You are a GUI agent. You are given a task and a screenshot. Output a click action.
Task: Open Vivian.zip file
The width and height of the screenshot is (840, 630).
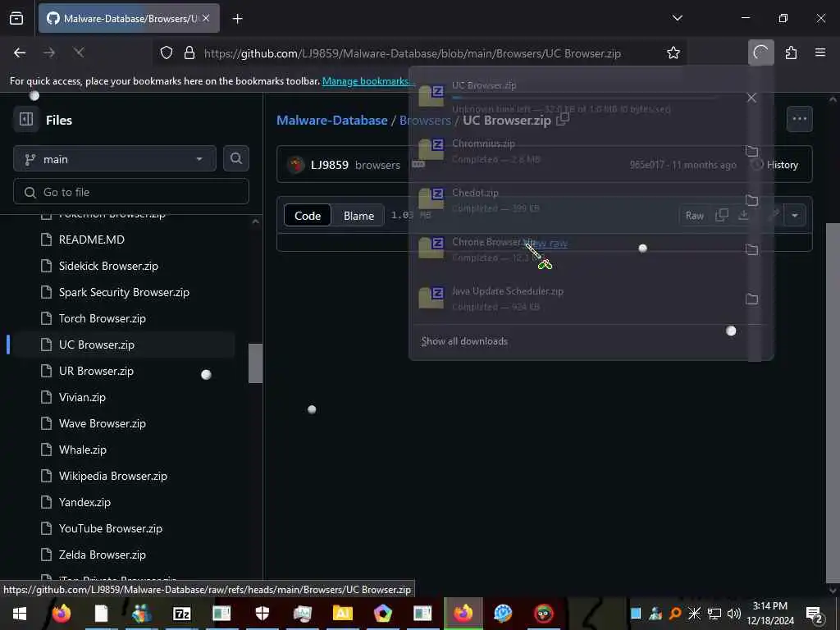pos(82,397)
